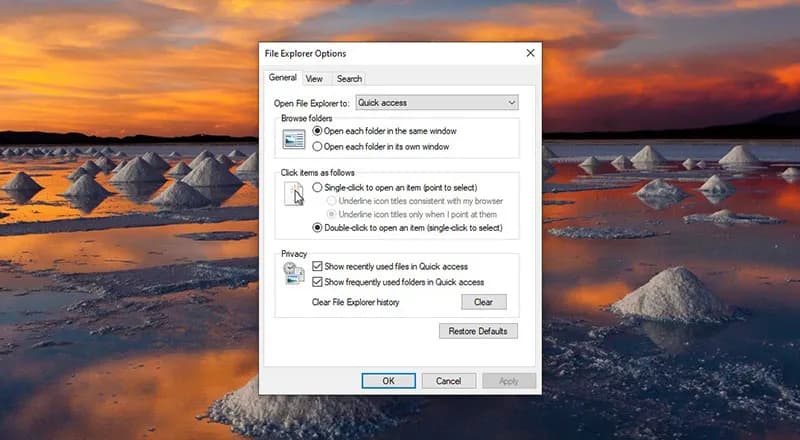This screenshot has width=800, height=440.
Task: Choose Open each folder in its own window
Action: click(x=318, y=146)
